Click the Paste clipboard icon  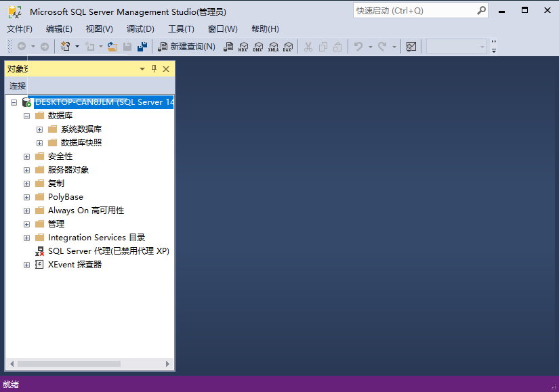click(x=337, y=46)
